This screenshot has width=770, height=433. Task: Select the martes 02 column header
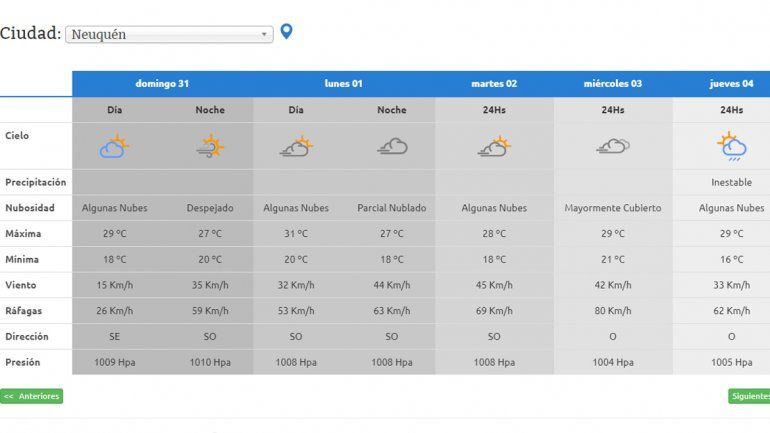494,84
